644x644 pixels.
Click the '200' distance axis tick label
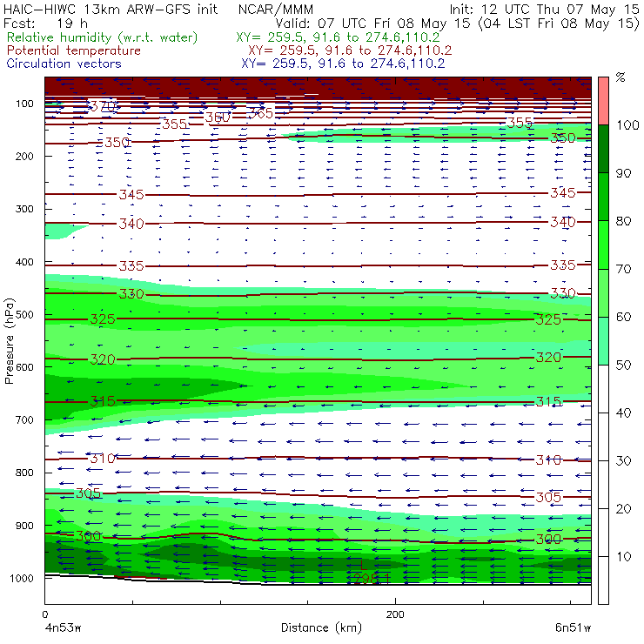(395, 614)
